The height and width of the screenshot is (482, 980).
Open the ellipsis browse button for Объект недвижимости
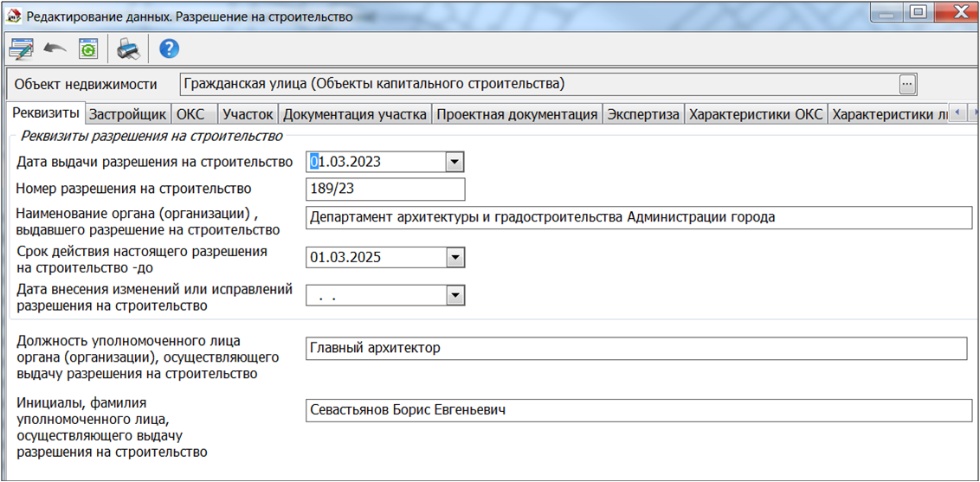coord(907,84)
